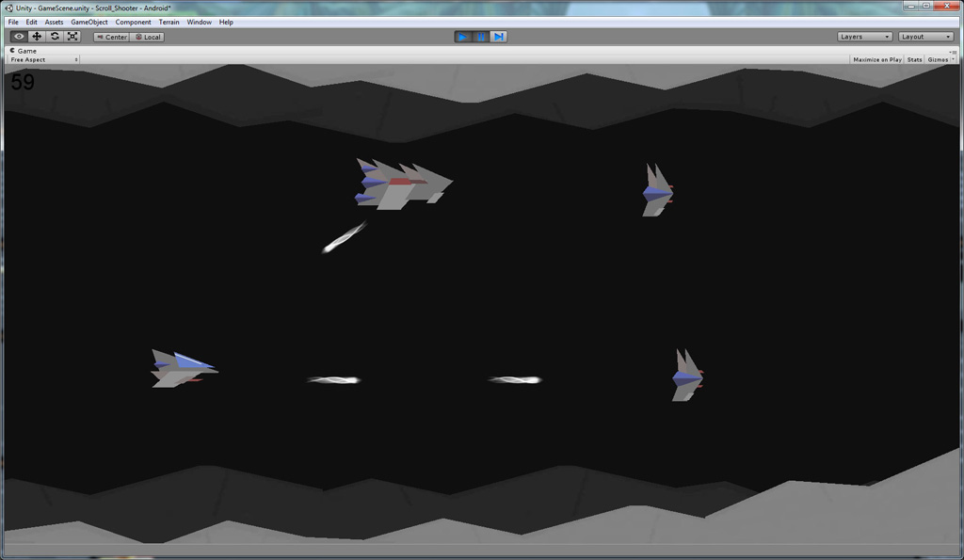Toggle the Local rotation mode

click(148, 37)
